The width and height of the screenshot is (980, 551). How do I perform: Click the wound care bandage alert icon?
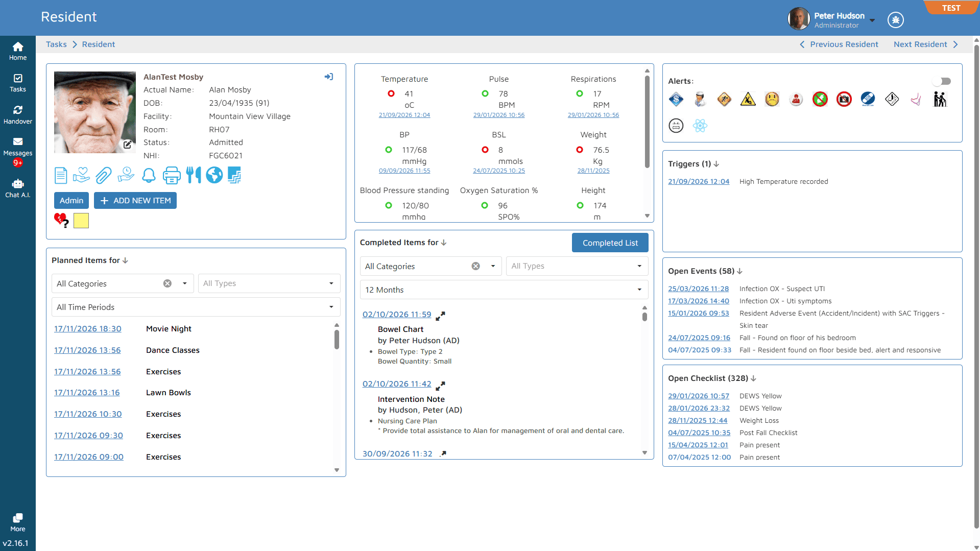coord(868,99)
